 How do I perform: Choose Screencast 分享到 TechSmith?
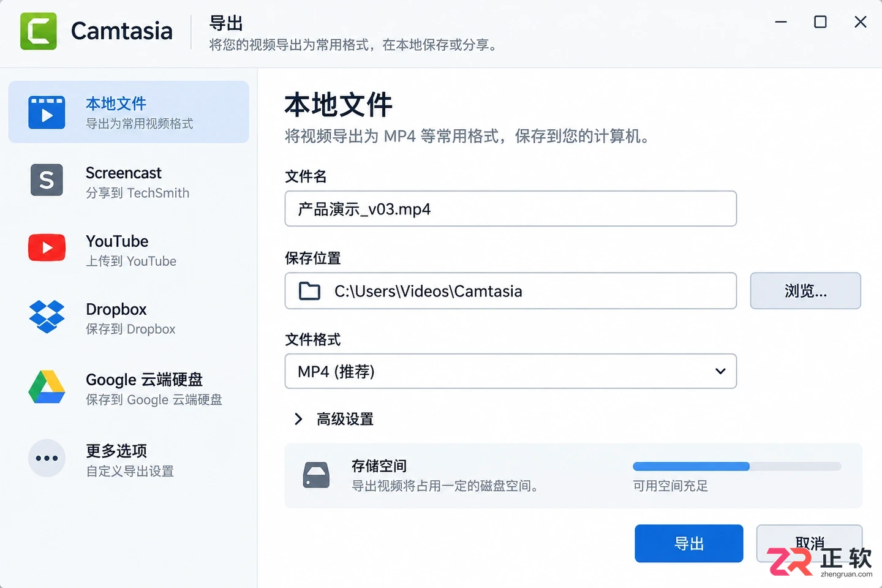click(x=129, y=181)
